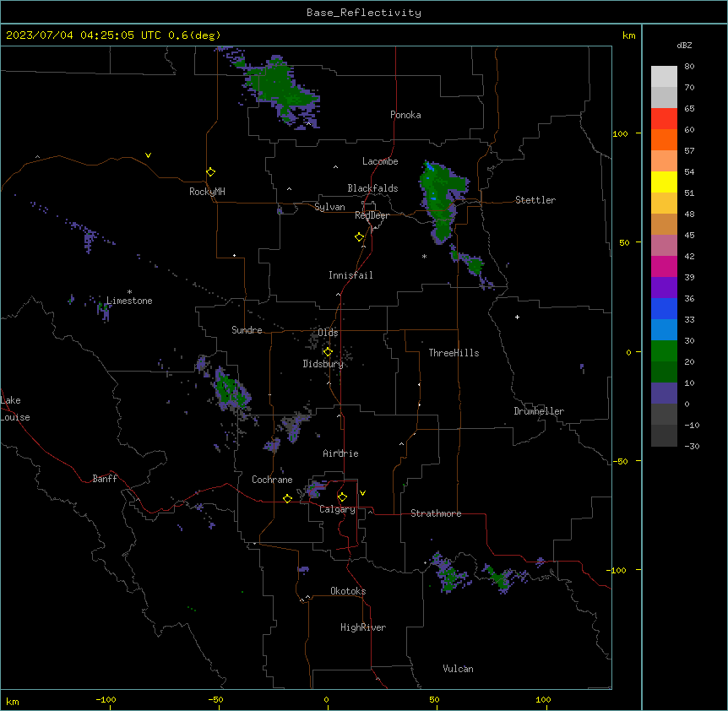Click the red legend swatch below 65
Image resolution: width=728 pixels, height=711 pixels.
tap(664, 119)
